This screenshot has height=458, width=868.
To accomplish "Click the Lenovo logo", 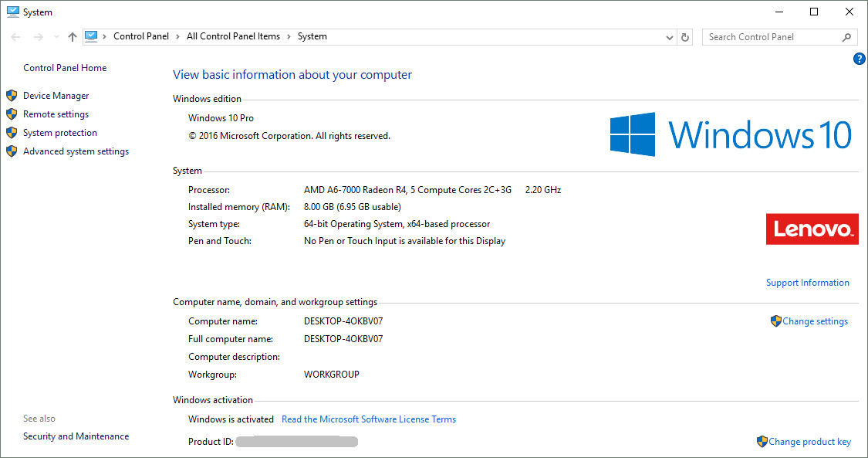I will (812, 229).
